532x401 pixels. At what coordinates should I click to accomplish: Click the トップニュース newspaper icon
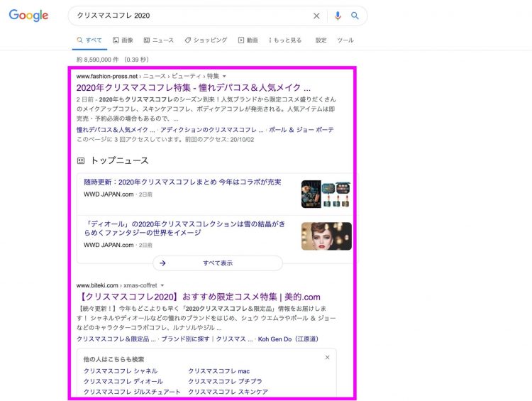(x=81, y=160)
